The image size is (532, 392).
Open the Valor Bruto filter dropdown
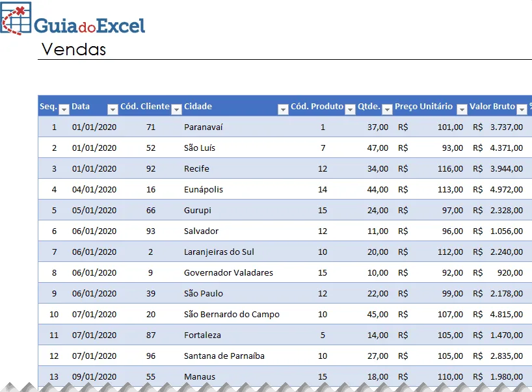coord(522,109)
